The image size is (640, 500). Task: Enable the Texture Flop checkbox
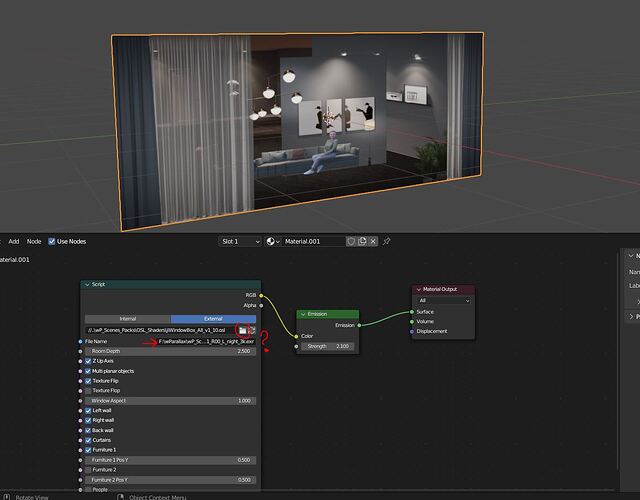click(x=88, y=391)
